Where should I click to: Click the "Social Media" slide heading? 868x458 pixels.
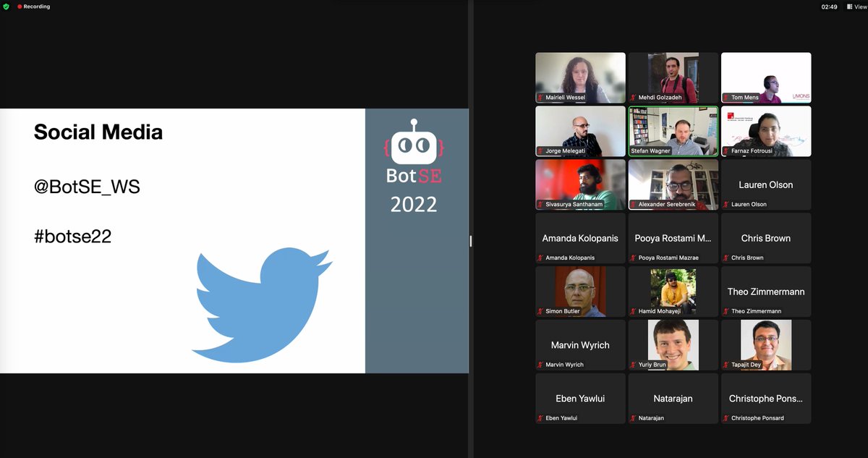[98, 132]
